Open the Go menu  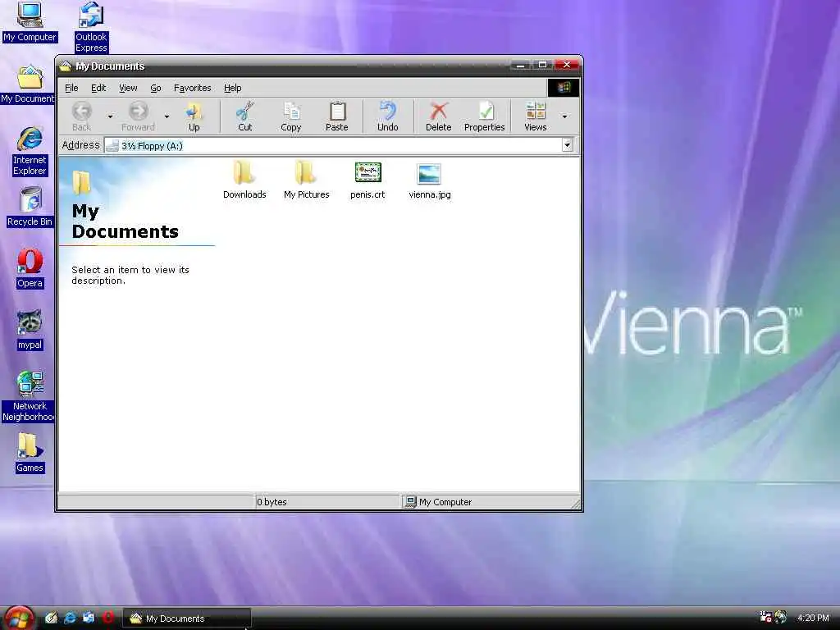tap(156, 88)
